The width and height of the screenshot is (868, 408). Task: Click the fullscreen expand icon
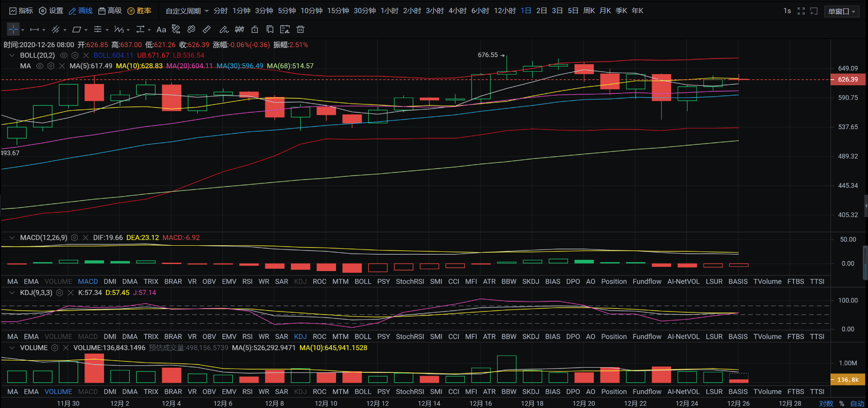(x=801, y=11)
